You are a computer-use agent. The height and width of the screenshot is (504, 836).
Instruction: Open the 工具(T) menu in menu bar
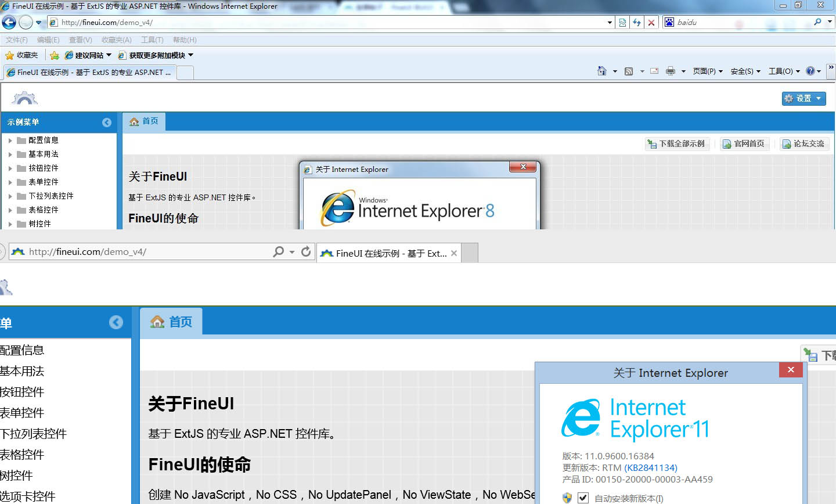pos(152,39)
